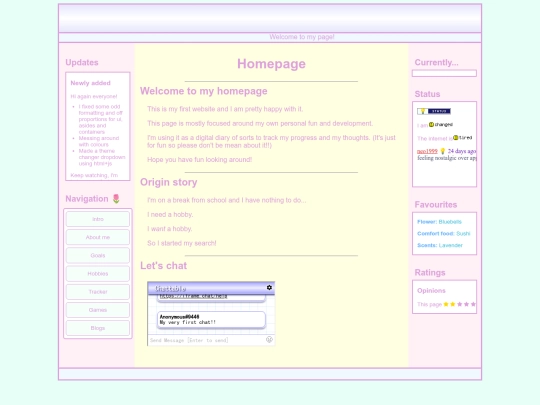Open the Chattable settings gear
Viewport: 540px width, 405px height.
(269, 288)
